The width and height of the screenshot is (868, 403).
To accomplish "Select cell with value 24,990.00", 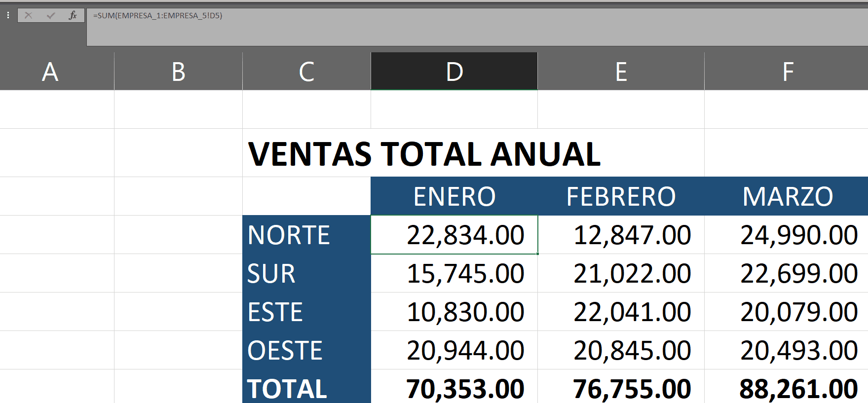I will [787, 235].
